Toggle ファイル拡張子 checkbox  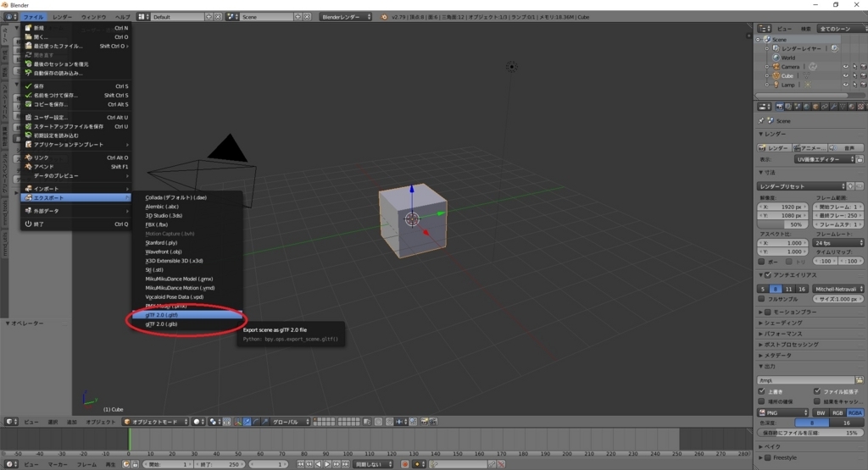[817, 391]
